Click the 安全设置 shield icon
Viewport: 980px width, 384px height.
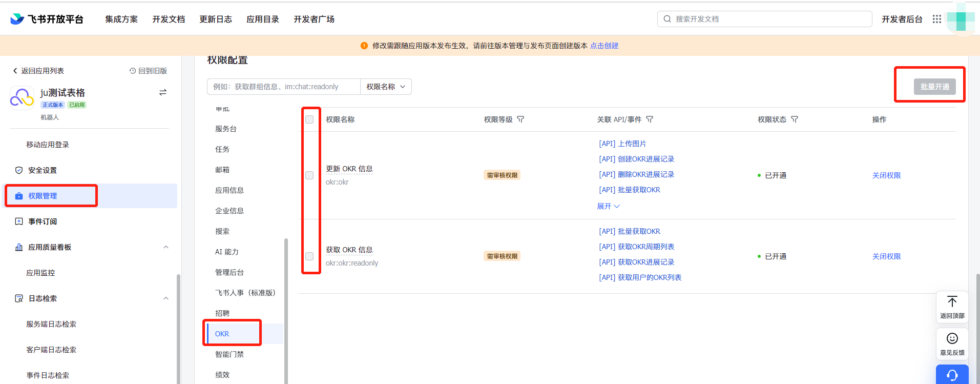[19, 170]
